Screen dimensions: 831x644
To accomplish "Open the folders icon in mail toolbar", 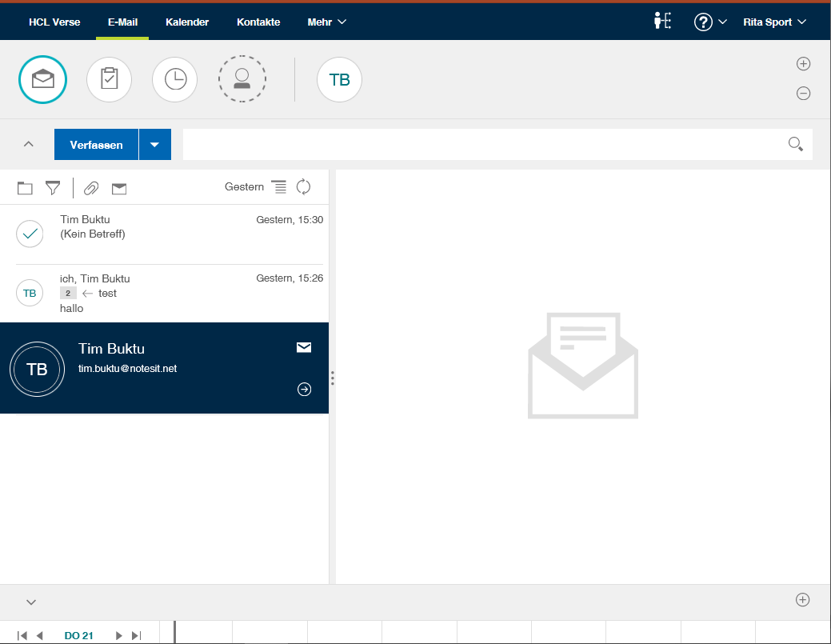I will [25, 188].
